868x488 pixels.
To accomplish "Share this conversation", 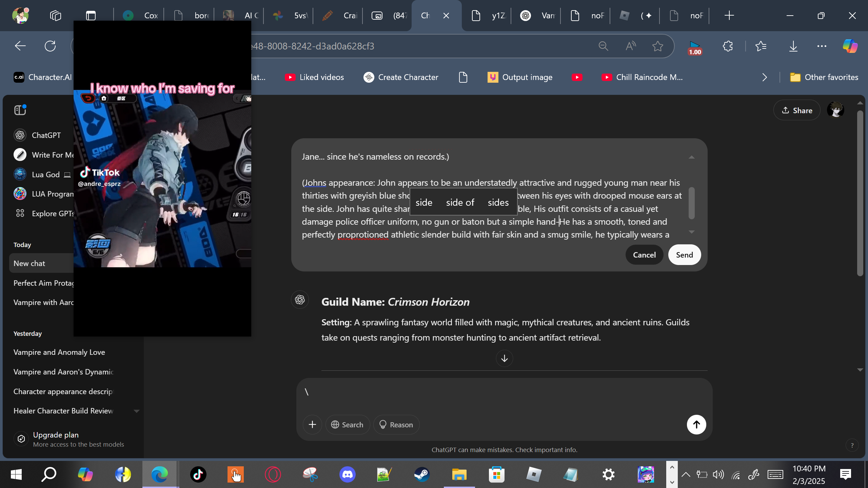I will click(x=797, y=110).
